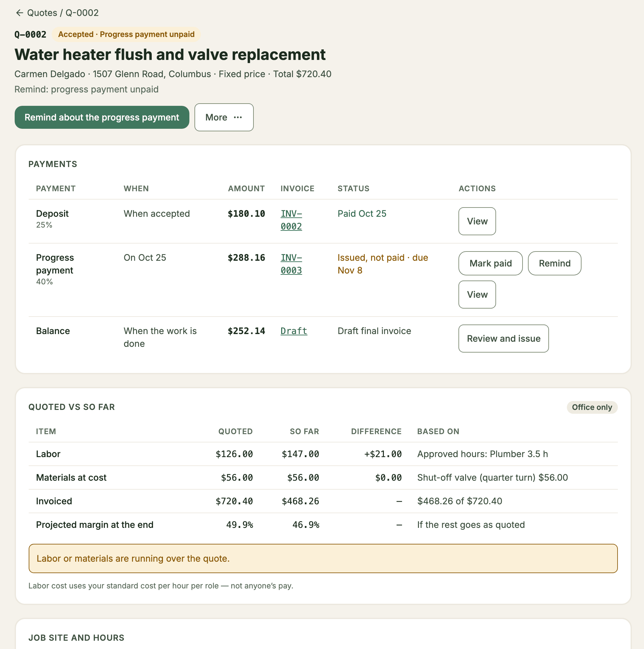Click the Job Site and Hours heading
This screenshot has height=649, width=644.
[x=76, y=638]
